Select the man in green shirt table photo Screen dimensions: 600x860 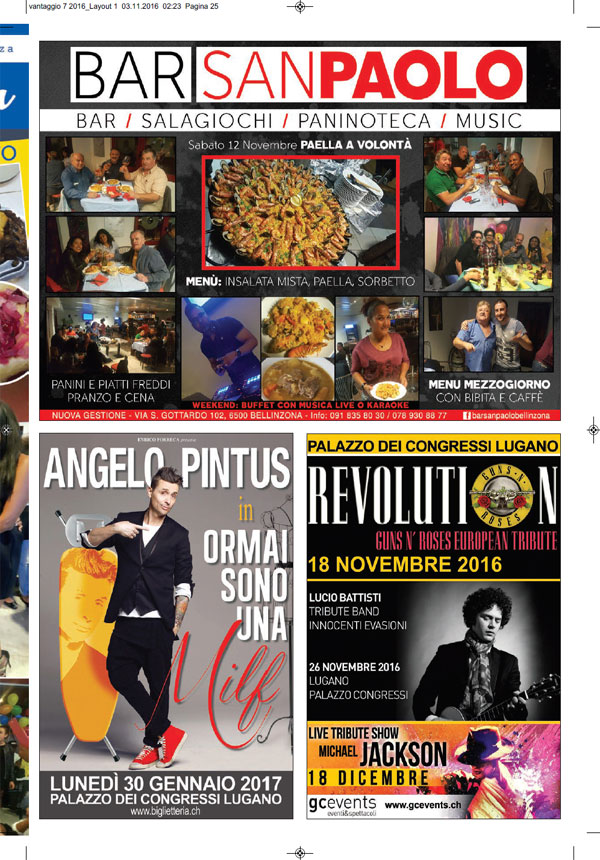tap(489, 174)
